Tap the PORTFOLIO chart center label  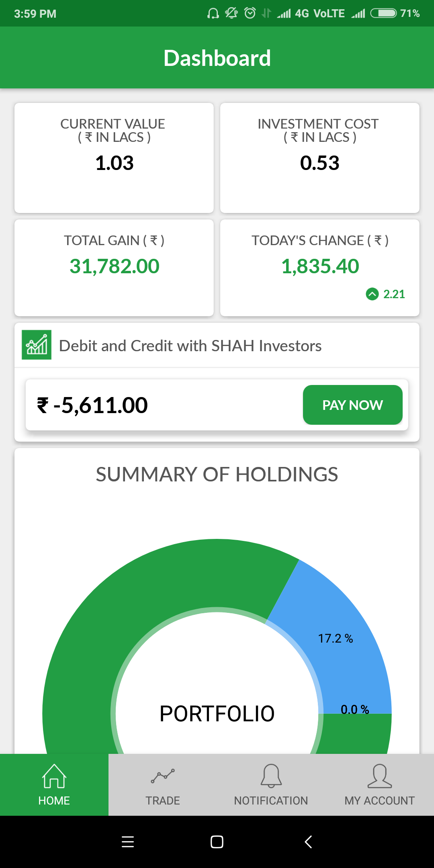coord(217,714)
